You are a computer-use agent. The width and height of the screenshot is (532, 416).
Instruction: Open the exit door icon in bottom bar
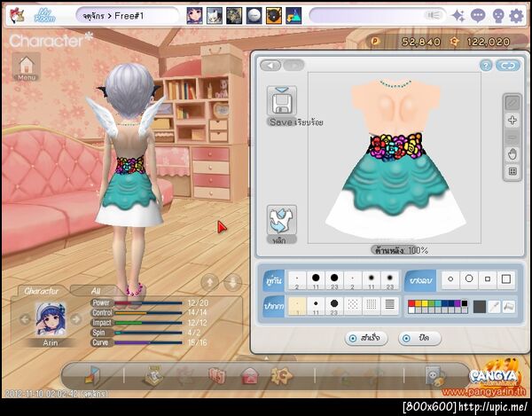coord(92,375)
